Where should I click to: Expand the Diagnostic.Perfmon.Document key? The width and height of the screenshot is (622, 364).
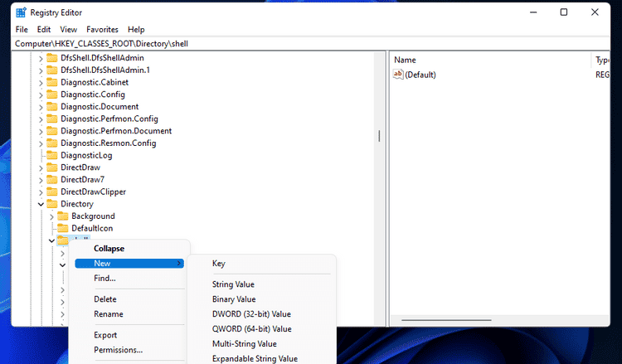[41, 132]
